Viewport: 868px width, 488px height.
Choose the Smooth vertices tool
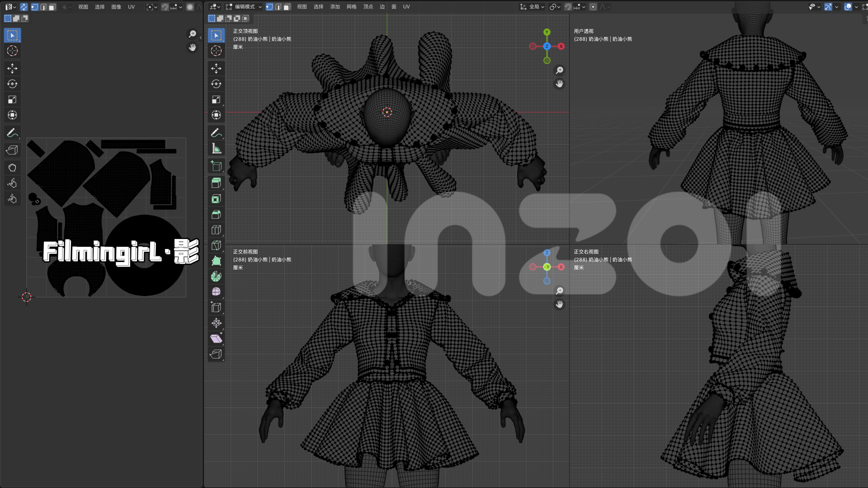(216, 292)
